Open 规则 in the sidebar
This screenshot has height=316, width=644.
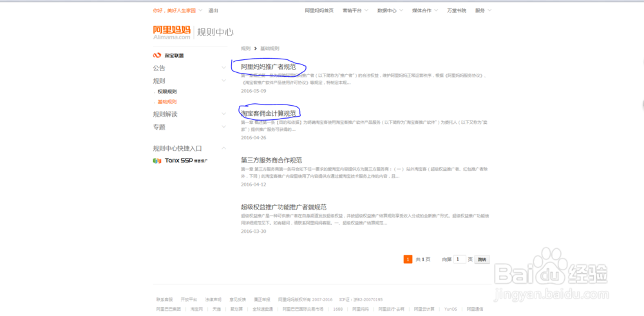click(x=159, y=81)
